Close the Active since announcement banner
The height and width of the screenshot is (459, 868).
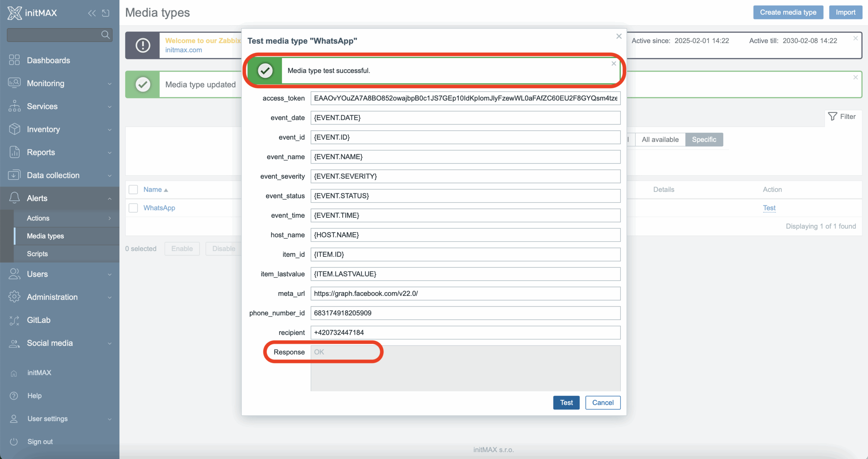pyautogui.click(x=855, y=38)
